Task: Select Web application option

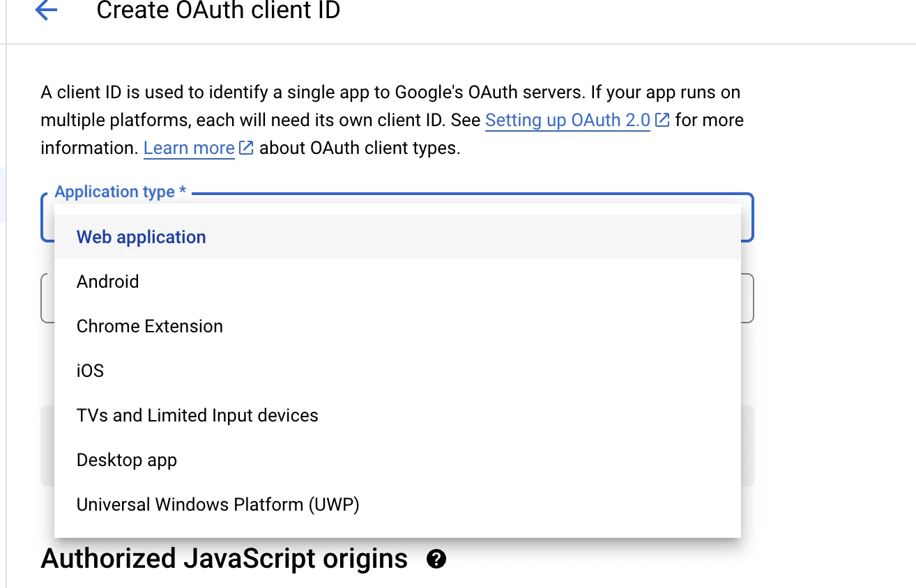Action: 397,237
